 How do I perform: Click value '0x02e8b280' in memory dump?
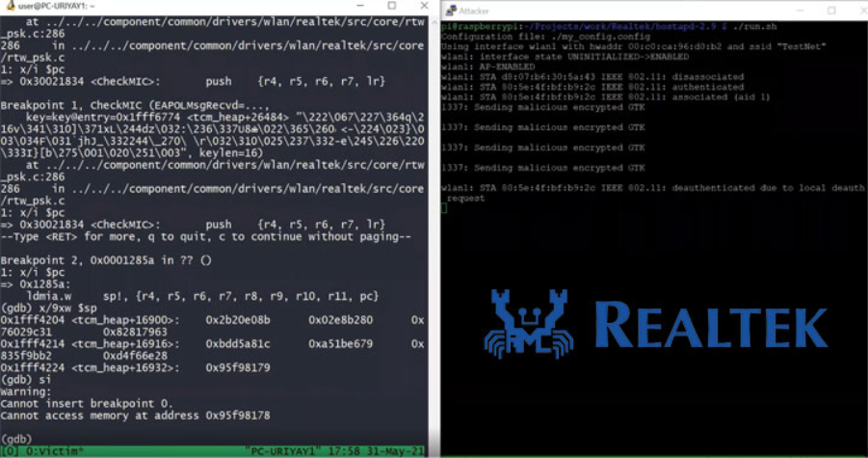click(340, 320)
